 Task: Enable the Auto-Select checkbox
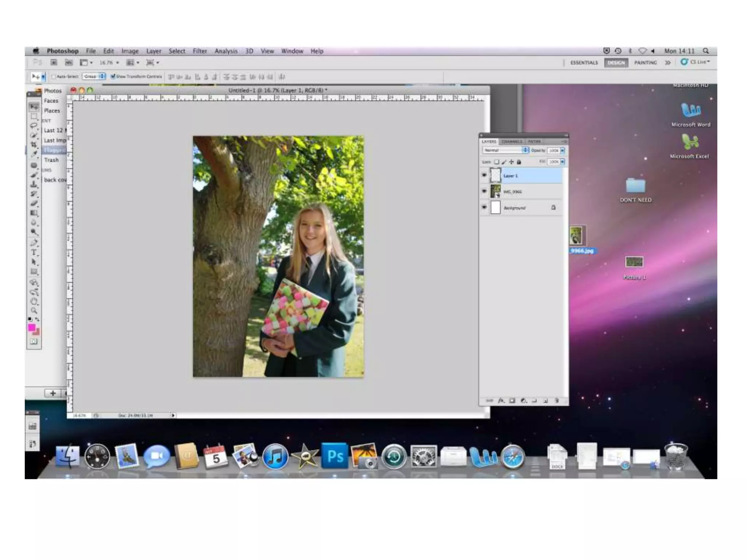[x=54, y=77]
